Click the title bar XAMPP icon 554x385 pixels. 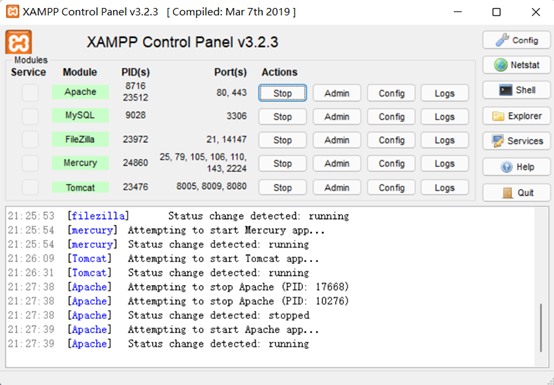(12, 12)
